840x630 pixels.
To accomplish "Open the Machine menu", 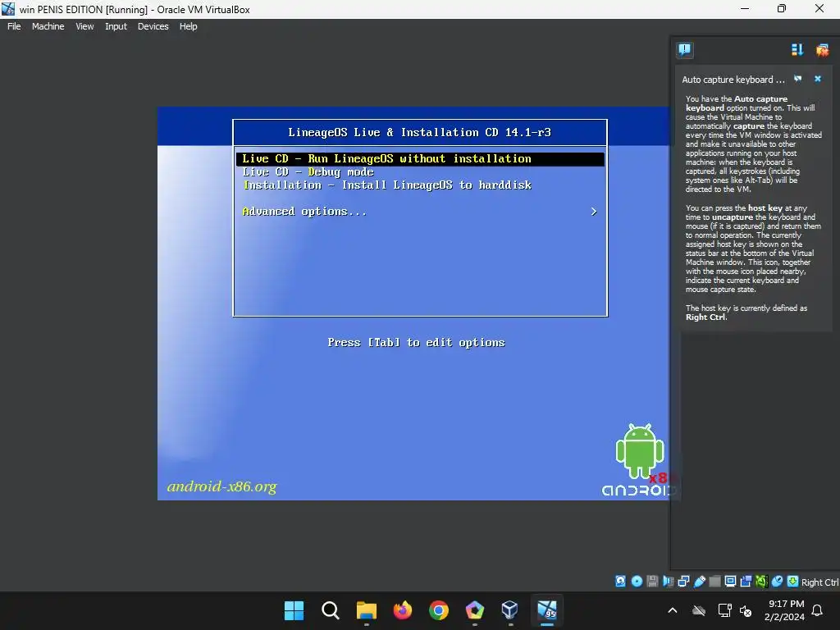I will click(x=48, y=26).
